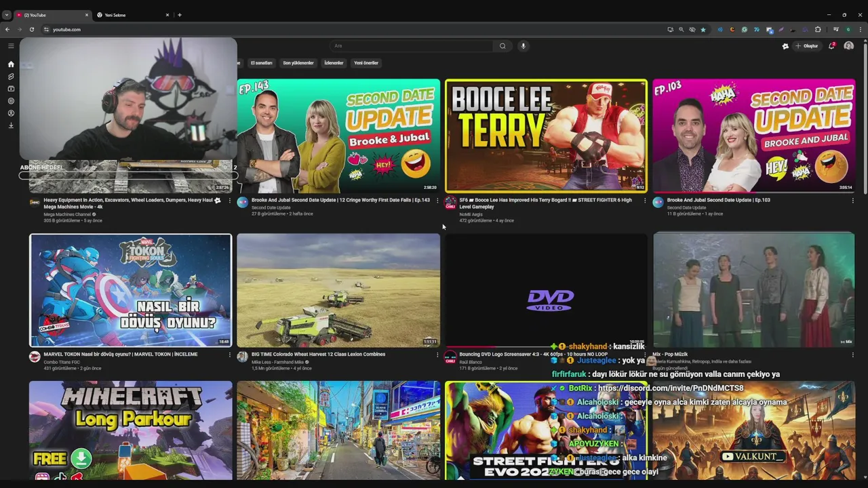Open the Booce Lee Terry thumbnail
The width and height of the screenshot is (868, 488).
coord(546,136)
